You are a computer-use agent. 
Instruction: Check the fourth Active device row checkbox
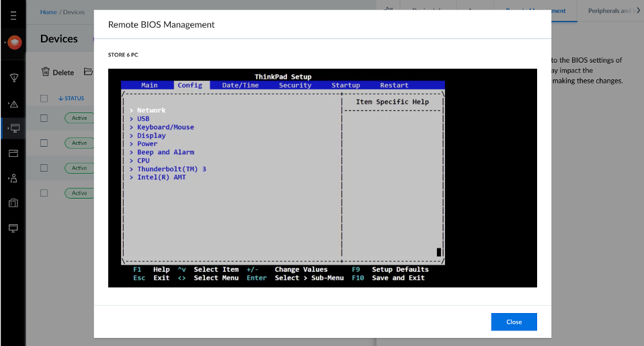(x=44, y=193)
